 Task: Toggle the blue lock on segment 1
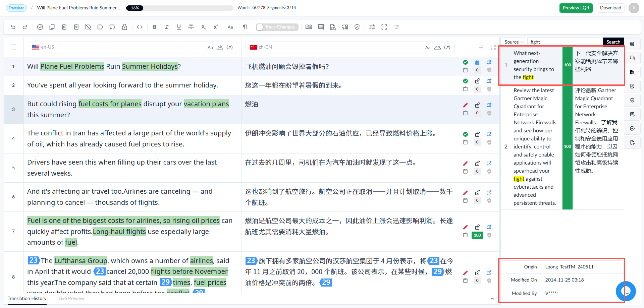point(477,62)
